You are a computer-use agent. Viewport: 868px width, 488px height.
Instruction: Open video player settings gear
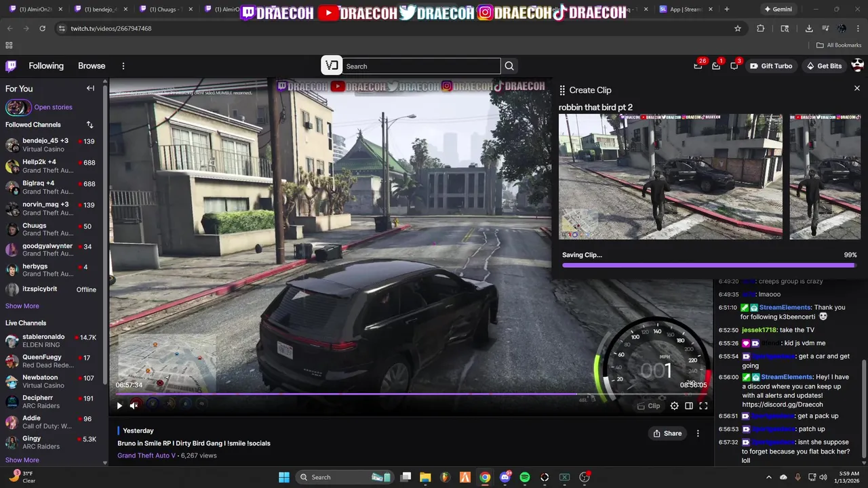coord(674,406)
